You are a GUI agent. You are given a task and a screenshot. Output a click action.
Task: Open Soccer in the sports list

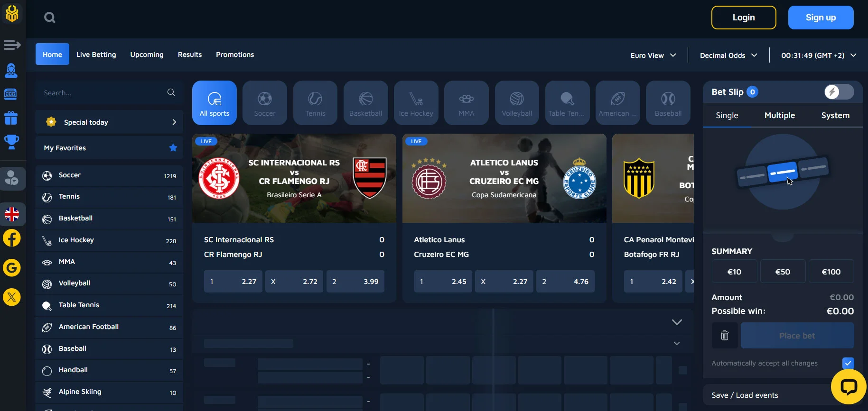(109, 175)
